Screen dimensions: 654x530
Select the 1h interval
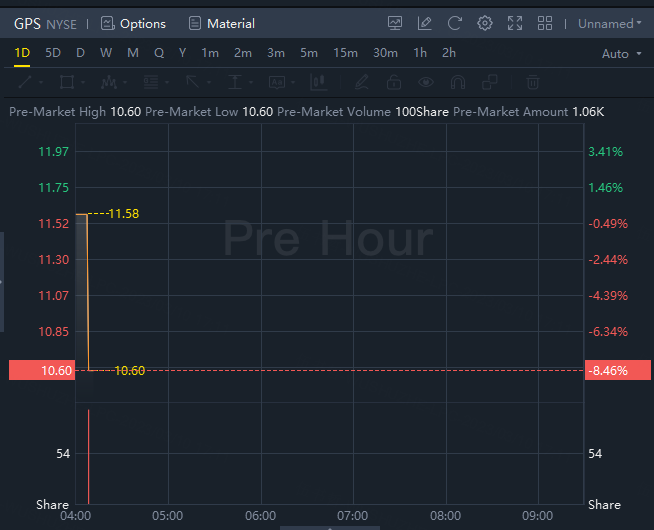click(420, 53)
